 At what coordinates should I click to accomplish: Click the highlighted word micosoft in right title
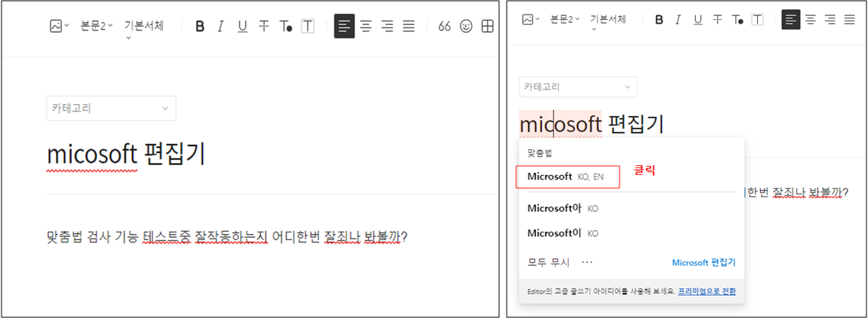pyautogui.click(x=560, y=124)
